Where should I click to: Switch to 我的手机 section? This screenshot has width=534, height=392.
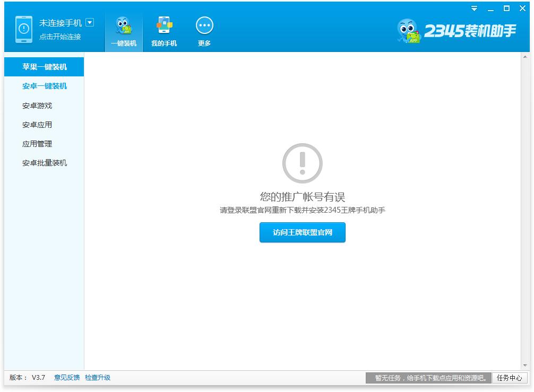pos(164,32)
